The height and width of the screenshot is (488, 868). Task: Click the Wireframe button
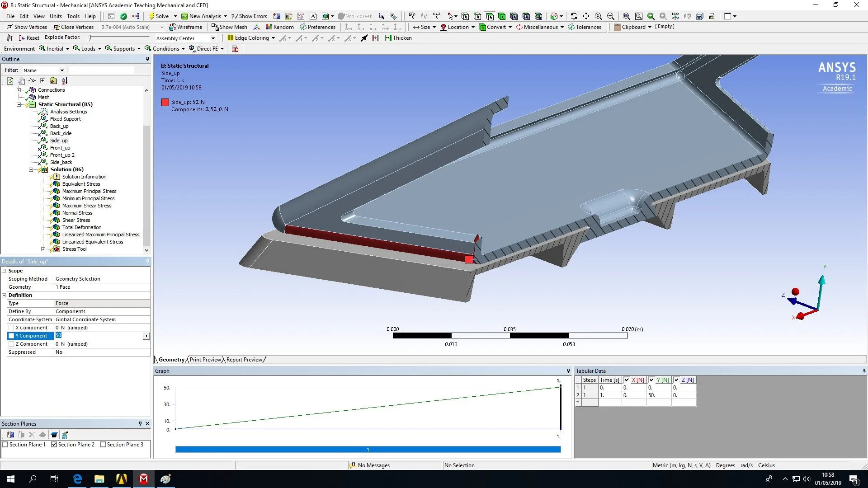185,27
